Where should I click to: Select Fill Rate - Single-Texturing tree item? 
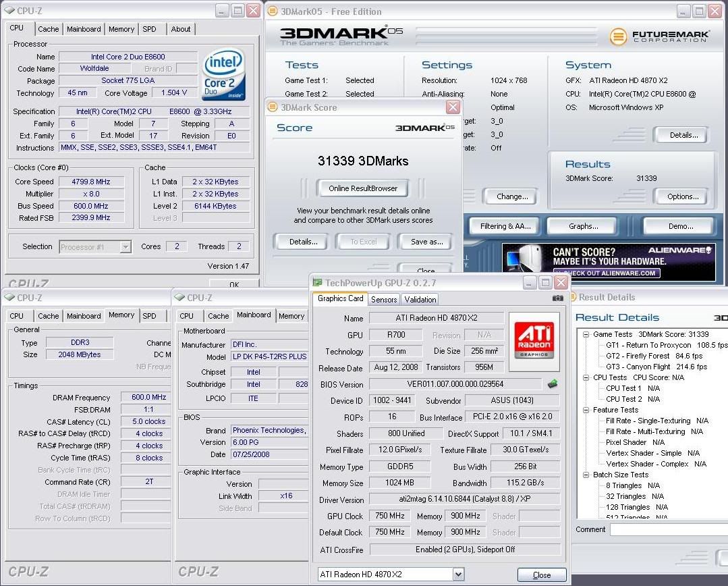(657, 421)
